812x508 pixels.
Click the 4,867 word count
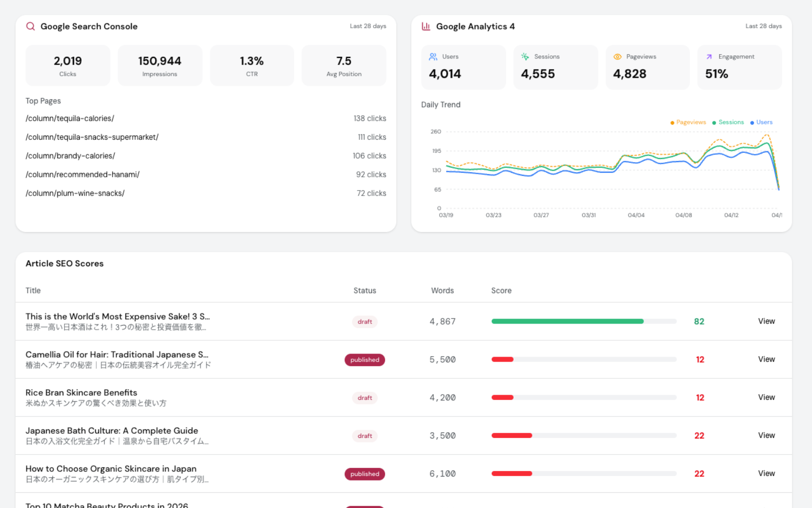coord(443,322)
